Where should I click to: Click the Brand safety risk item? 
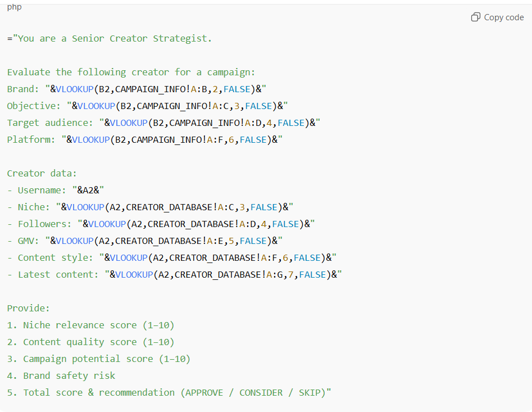61,376
